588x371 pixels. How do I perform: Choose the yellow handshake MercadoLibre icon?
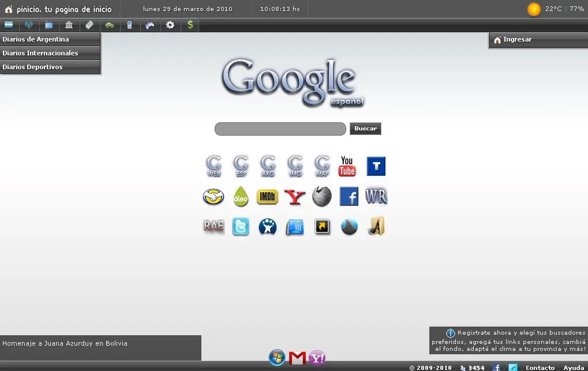point(214,197)
